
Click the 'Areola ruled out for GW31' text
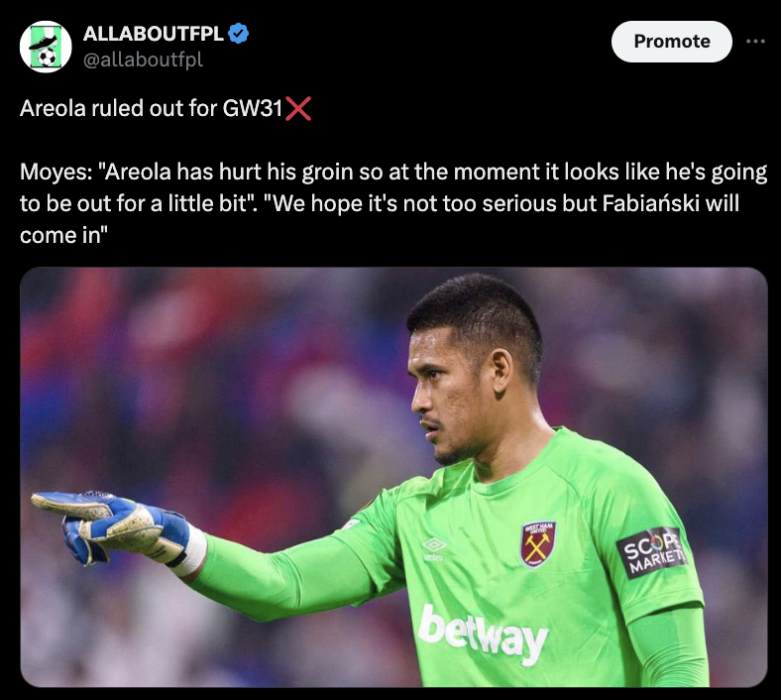click(x=152, y=108)
